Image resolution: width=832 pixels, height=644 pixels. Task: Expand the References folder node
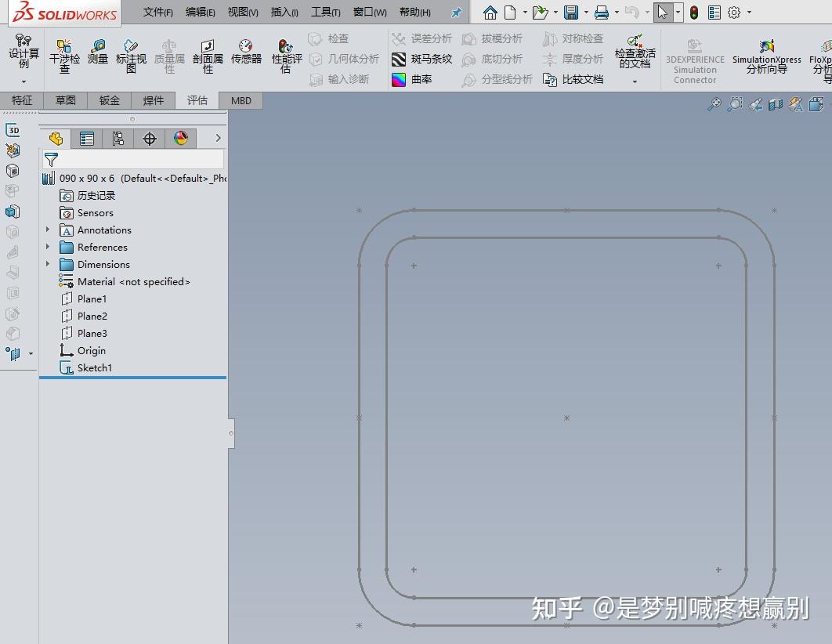[48, 247]
